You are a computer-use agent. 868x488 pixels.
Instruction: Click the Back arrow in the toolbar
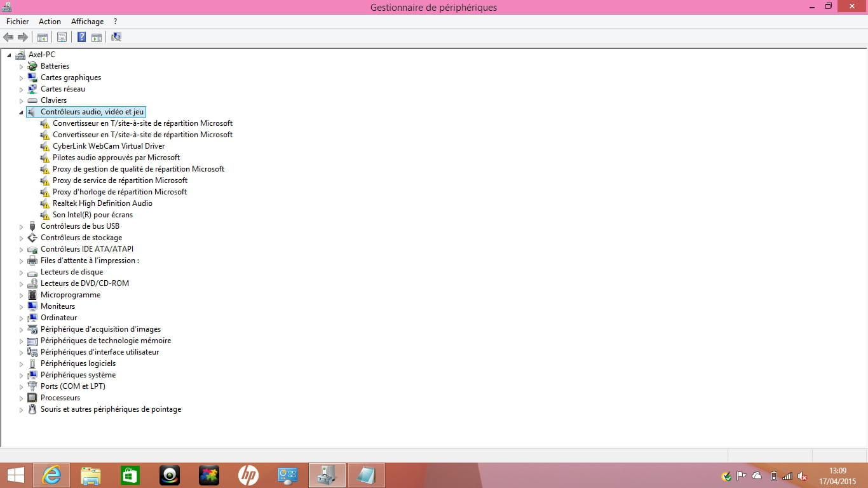pos(8,37)
